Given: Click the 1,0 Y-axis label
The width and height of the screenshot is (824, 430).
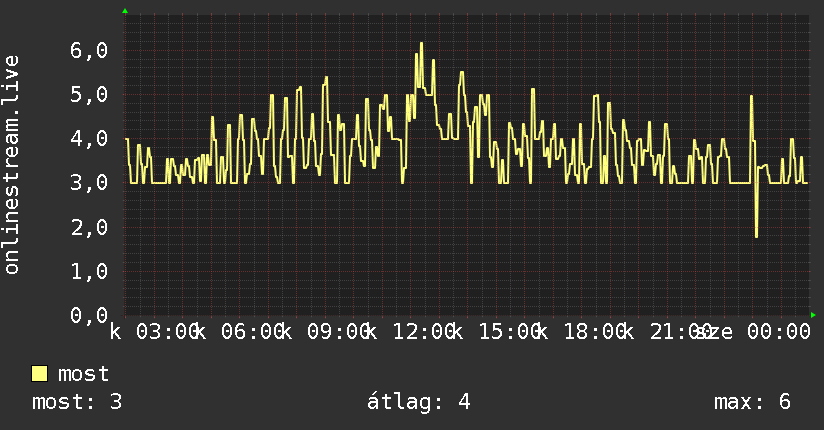Looking at the screenshot, I should [89, 271].
